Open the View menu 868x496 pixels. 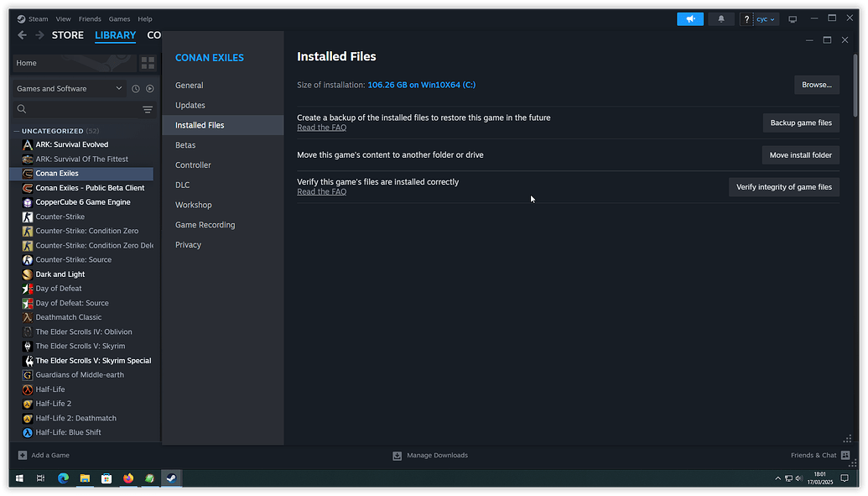[62, 18]
